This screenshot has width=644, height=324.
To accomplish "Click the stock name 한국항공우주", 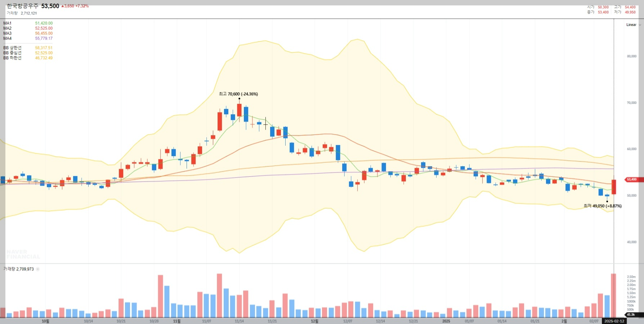I will coord(23,6).
